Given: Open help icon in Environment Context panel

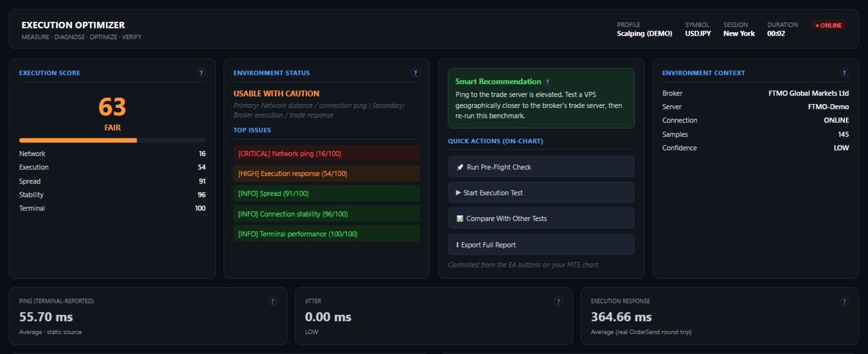Looking at the screenshot, I should point(844,73).
